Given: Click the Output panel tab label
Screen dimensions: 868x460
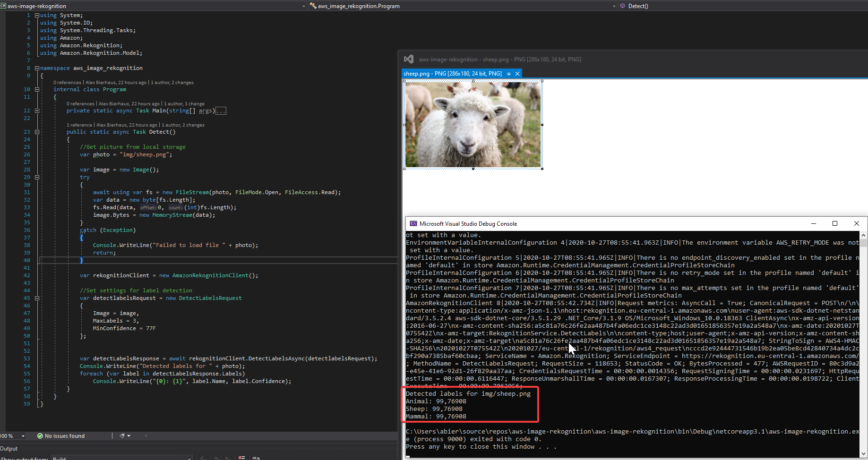Looking at the screenshot, I should pos(9,449).
